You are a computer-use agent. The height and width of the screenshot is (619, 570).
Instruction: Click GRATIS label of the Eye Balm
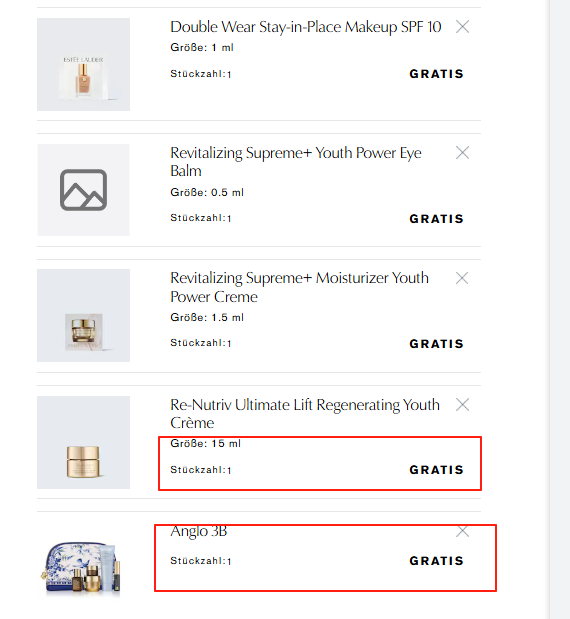[x=436, y=219]
